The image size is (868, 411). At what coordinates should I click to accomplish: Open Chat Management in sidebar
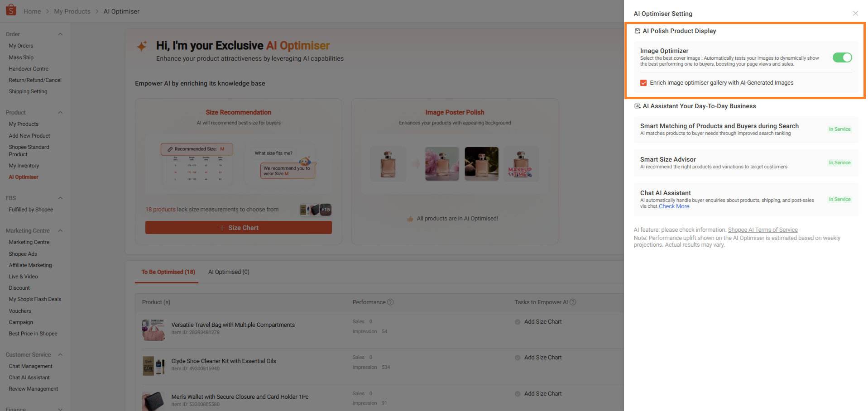point(31,366)
